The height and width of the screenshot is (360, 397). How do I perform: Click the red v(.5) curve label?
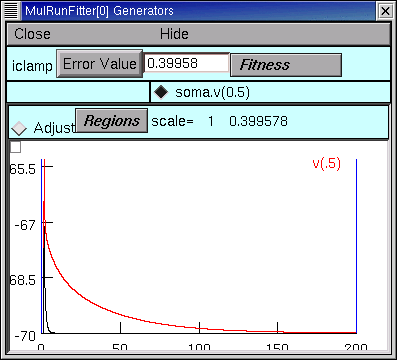pyautogui.click(x=327, y=164)
